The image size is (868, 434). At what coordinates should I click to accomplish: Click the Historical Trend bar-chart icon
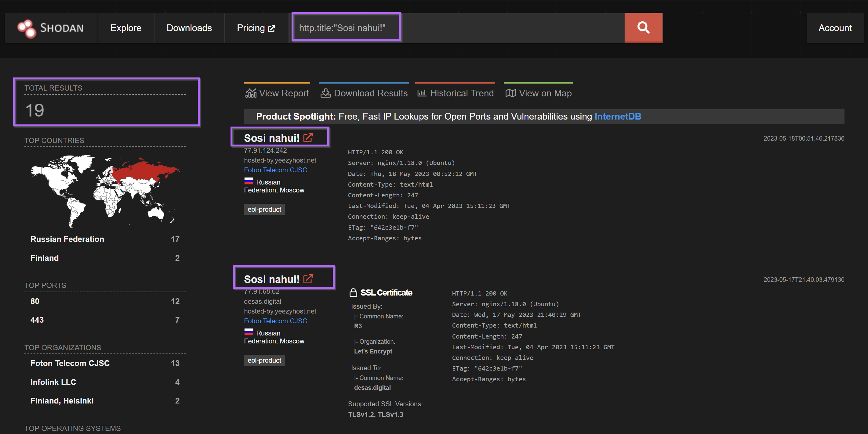tap(422, 93)
